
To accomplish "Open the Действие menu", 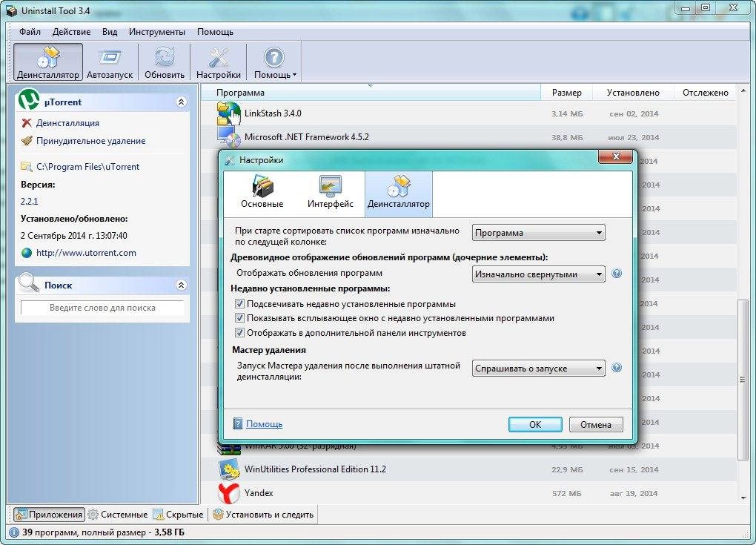I will [x=71, y=32].
